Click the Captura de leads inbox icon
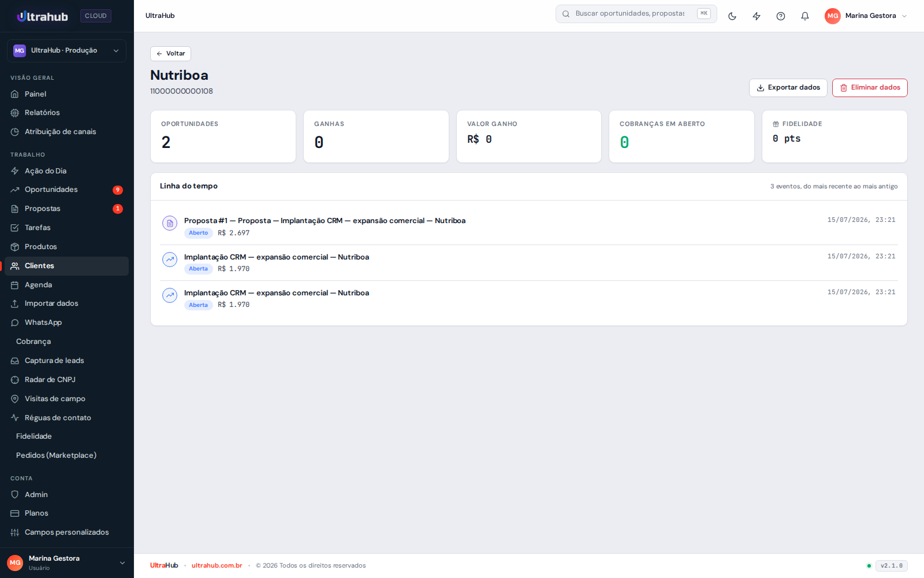The width and height of the screenshot is (924, 578). pos(15,361)
